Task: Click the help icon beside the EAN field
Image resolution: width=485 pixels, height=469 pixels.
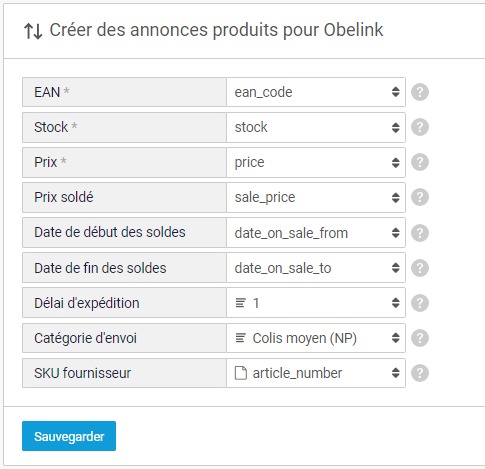Action: pyautogui.click(x=420, y=92)
